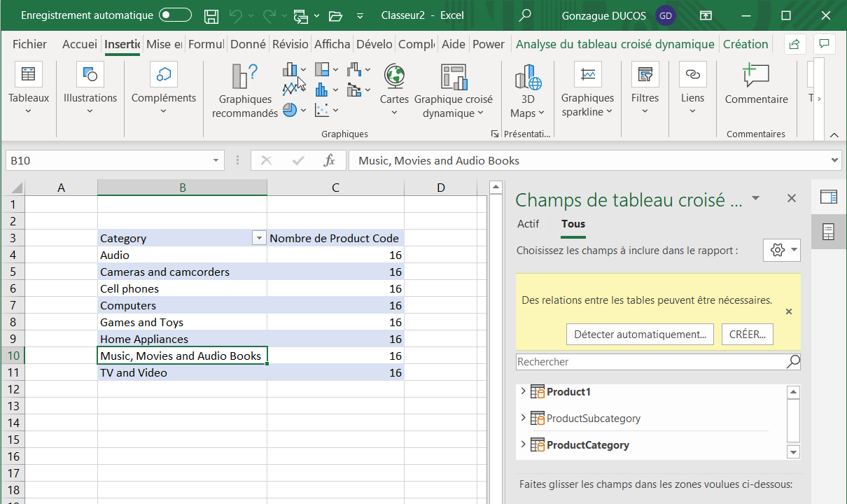Insert a statistic histogram chart icon

pos(322,90)
